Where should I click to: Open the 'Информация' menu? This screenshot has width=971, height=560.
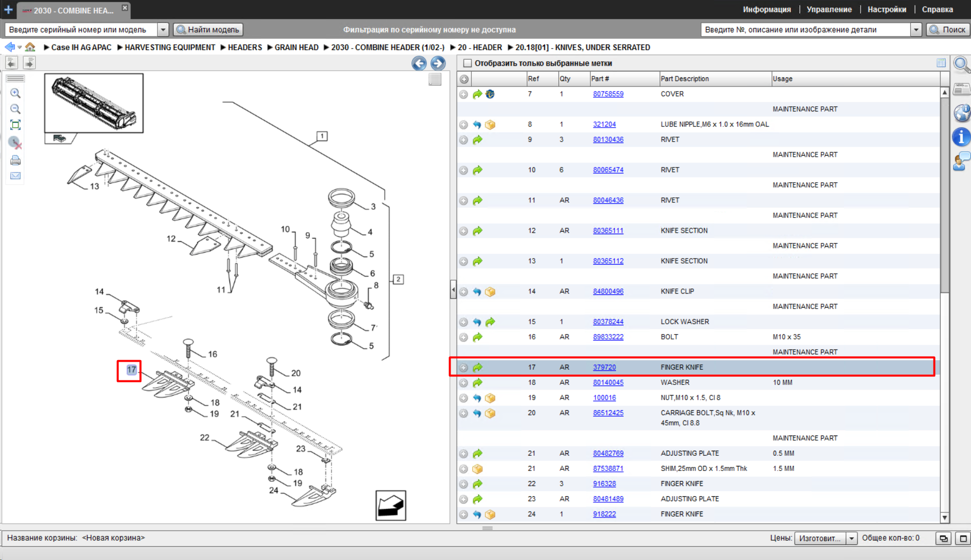tap(766, 9)
